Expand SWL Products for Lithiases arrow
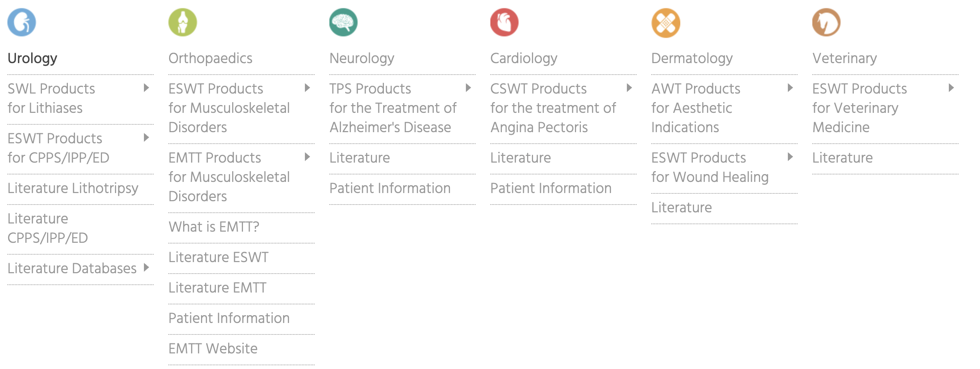980x369 pixels. [147, 88]
